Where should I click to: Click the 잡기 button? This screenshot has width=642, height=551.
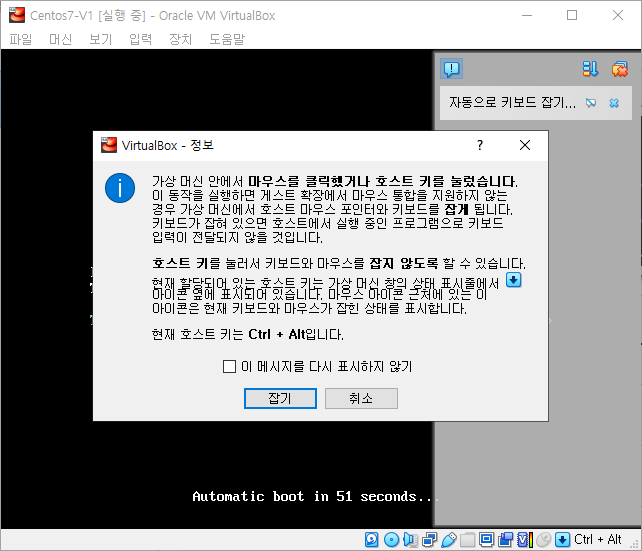pyautogui.click(x=280, y=398)
